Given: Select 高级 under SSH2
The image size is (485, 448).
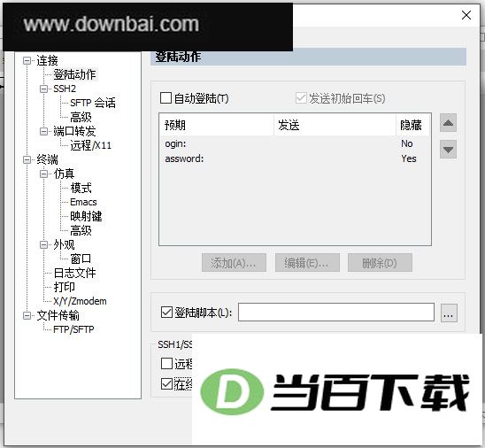Looking at the screenshot, I should point(81,117).
